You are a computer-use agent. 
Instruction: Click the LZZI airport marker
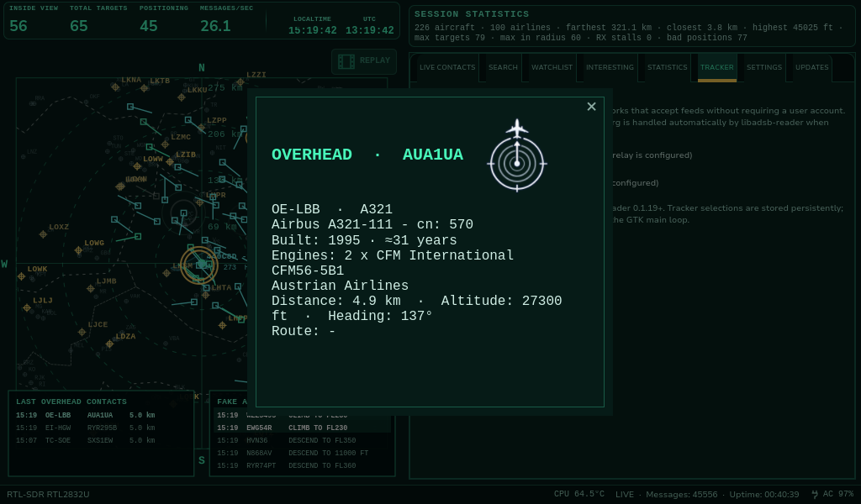click(240, 82)
